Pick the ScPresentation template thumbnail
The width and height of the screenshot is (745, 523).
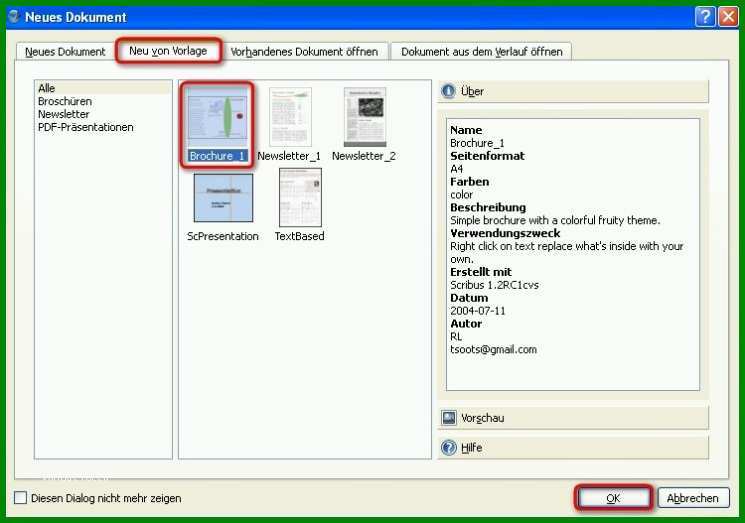[x=223, y=198]
